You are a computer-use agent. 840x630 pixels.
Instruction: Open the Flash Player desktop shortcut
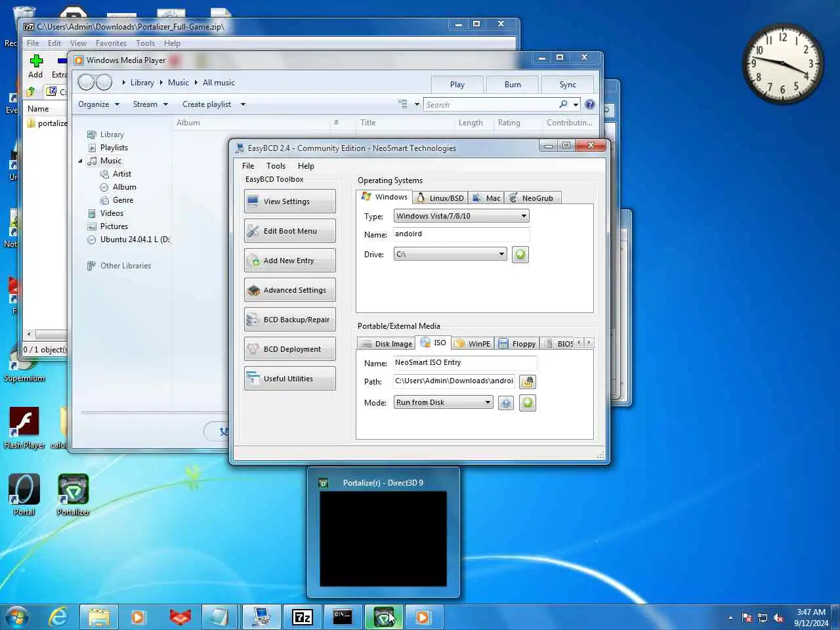[x=24, y=428]
